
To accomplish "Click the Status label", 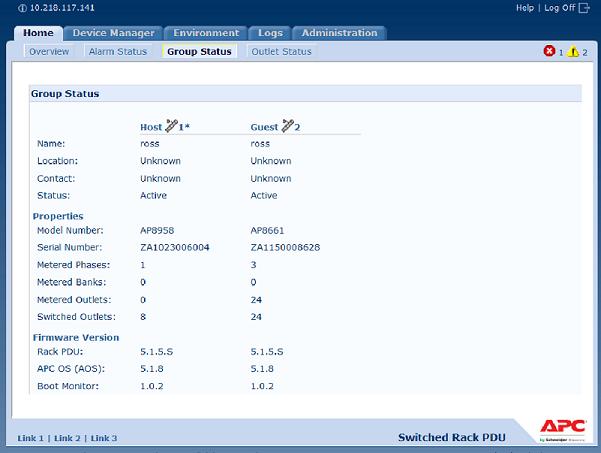I will pos(54,195).
